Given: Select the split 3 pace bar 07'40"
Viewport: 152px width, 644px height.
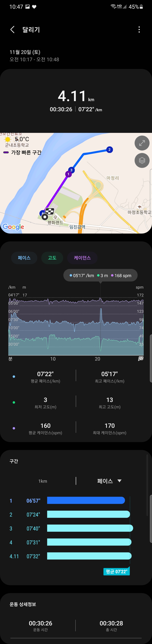Looking at the screenshot, I should pos(90,528).
